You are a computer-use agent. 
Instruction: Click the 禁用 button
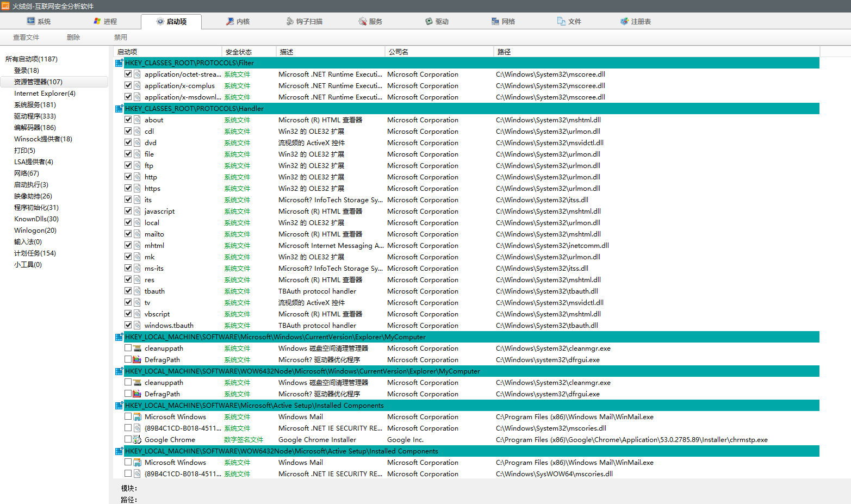[120, 38]
